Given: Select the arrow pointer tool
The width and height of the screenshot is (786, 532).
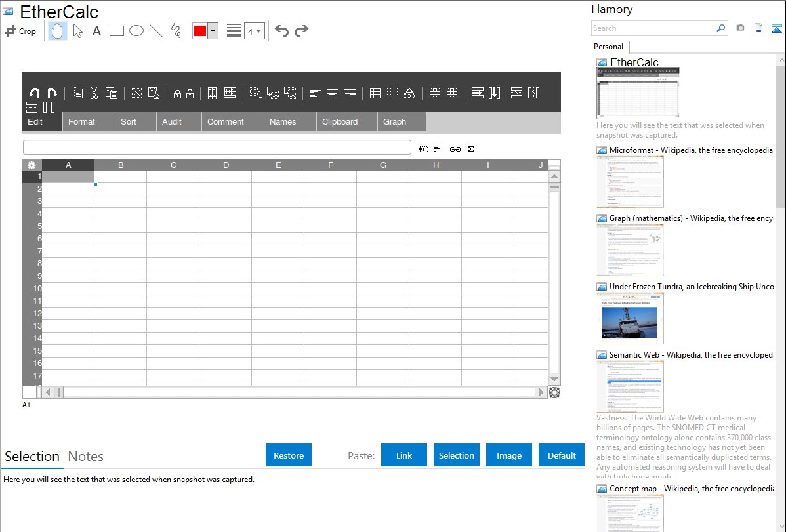Looking at the screenshot, I should [77, 31].
